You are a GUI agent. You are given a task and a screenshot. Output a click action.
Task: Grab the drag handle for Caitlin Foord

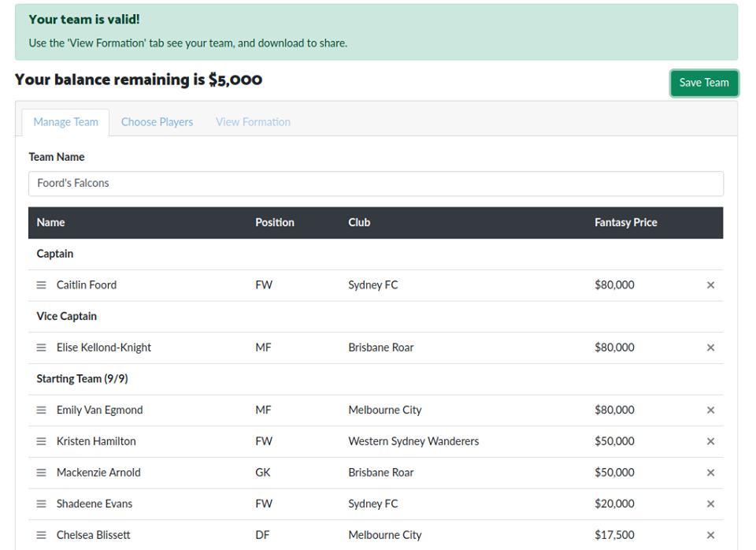(x=42, y=285)
